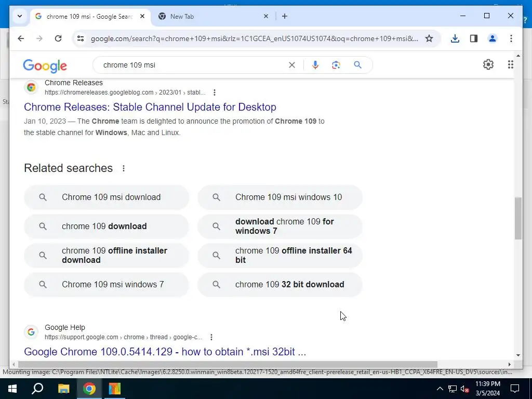Search 'Chrome 109 msi windows 7' suggestion

[x=107, y=284]
